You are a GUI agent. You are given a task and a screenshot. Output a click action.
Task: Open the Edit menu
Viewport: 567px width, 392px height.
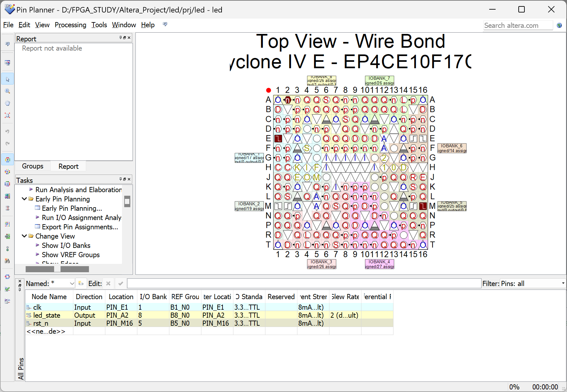point(24,25)
